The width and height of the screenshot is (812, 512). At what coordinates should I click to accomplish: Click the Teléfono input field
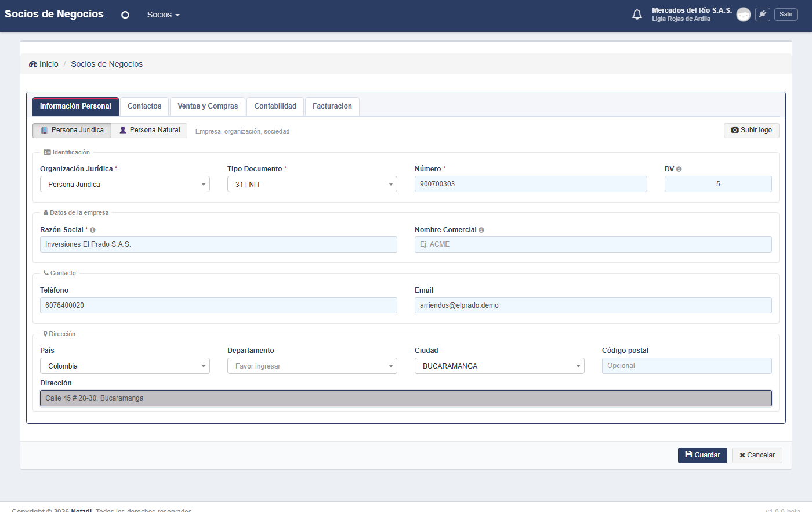219,305
